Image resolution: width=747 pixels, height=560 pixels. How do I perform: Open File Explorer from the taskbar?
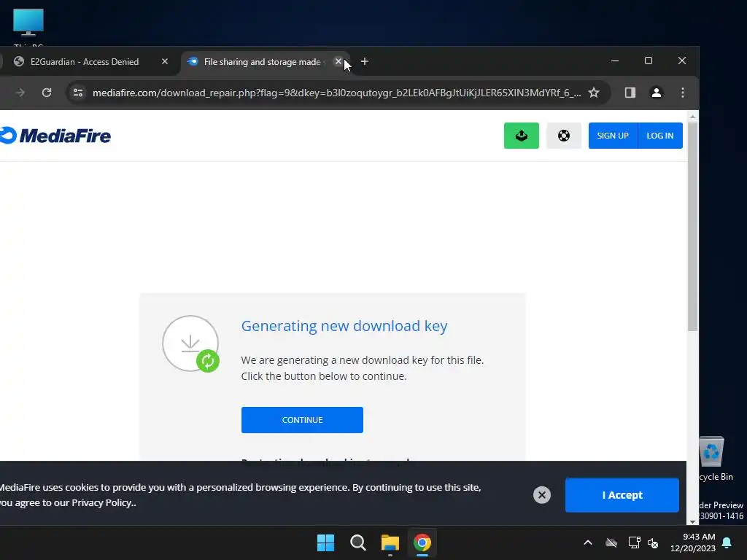pos(390,542)
